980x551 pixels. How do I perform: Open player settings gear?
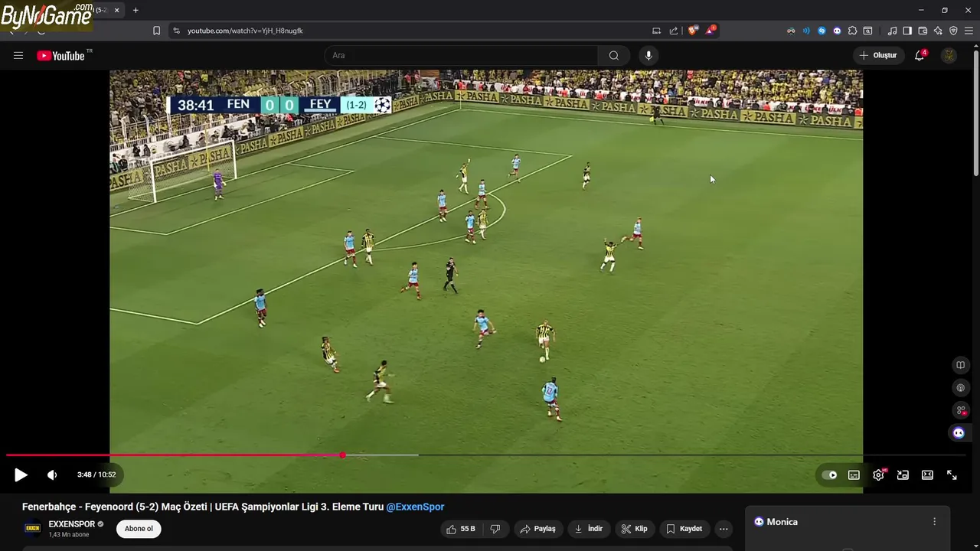click(878, 475)
